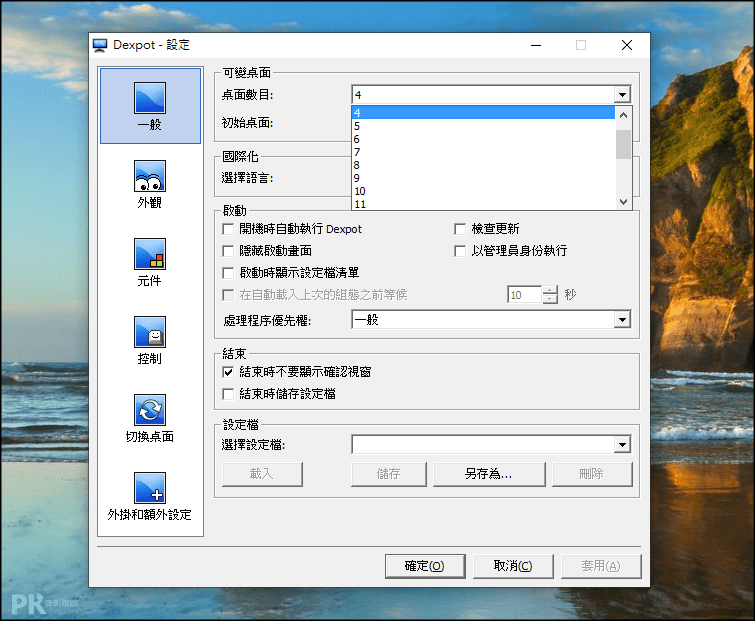Click the down arrow of list scrollbar
Viewport: 755px width, 621px height.
[624, 202]
